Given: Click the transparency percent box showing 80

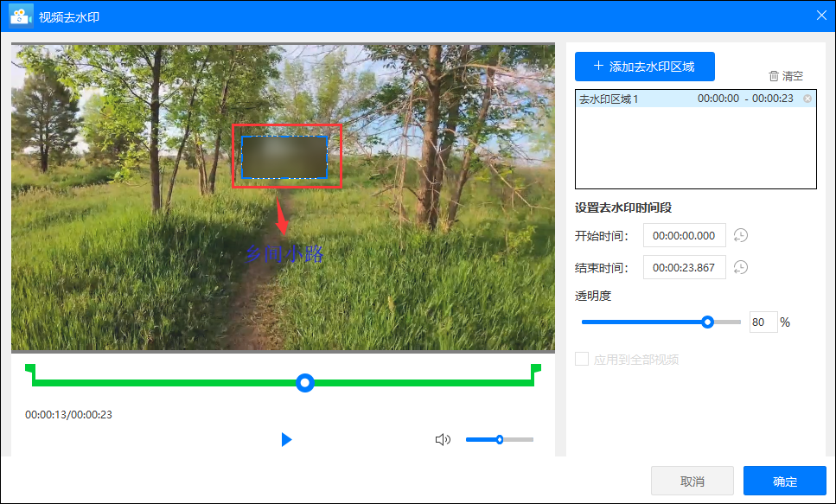Looking at the screenshot, I should [x=763, y=322].
